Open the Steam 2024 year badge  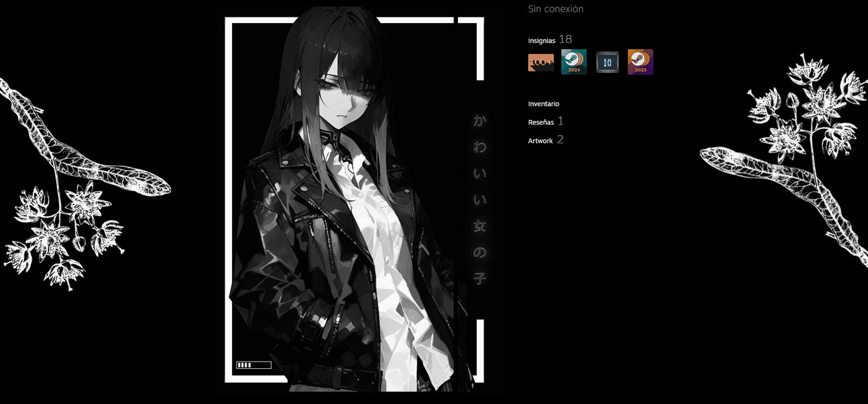pos(574,62)
